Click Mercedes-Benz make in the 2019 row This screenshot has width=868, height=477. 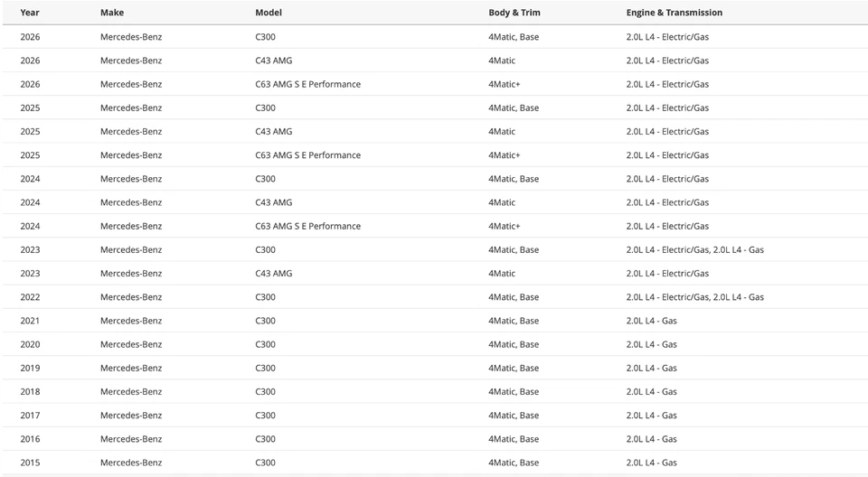pos(131,369)
